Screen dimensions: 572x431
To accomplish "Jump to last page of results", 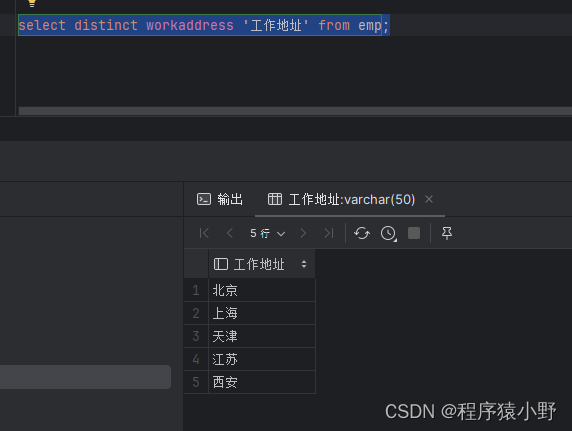I will click(329, 233).
